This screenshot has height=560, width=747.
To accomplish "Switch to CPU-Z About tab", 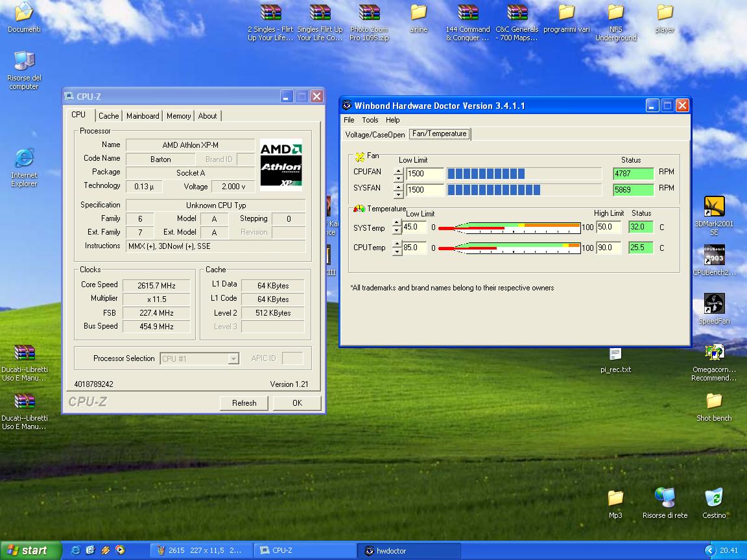I will (x=207, y=116).
